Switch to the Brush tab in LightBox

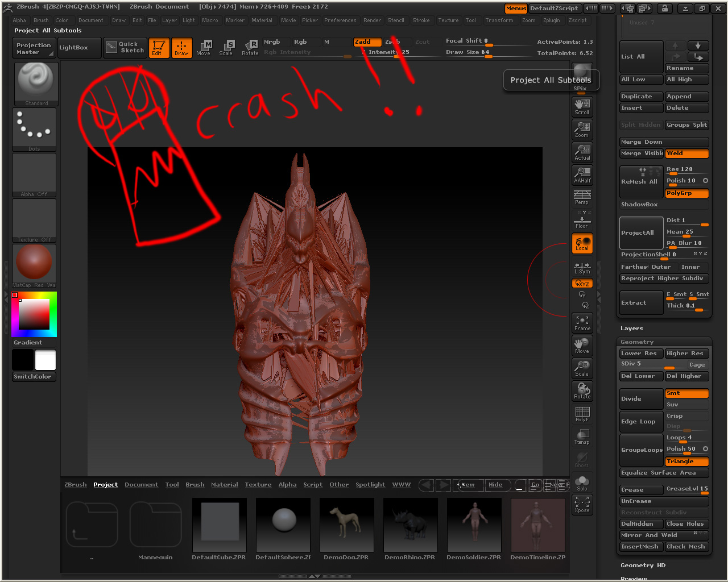pyautogui.click(x=195, y=485)
